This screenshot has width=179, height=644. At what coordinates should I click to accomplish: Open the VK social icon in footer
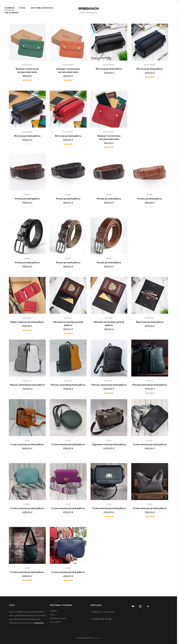[133, 606]
